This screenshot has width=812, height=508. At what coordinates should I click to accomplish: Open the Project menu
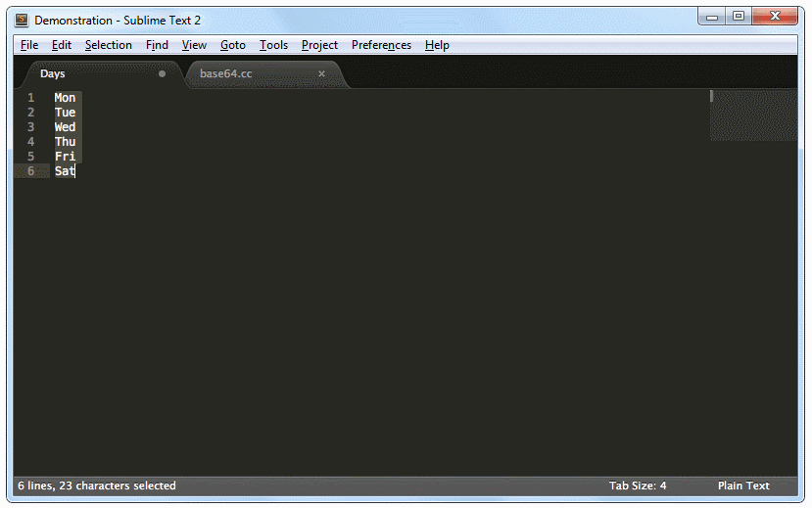click(319, 45)
